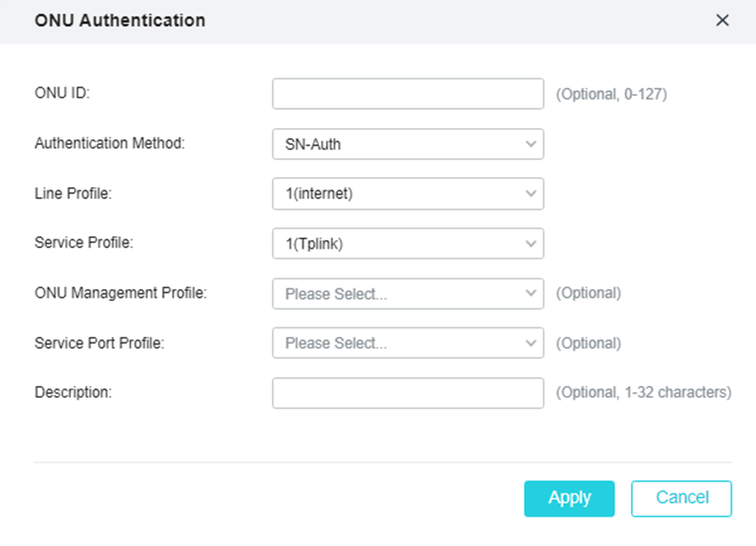This screenshot has width=756, height=546.
Task: Click into the Description text box
Action: (408, 393)
